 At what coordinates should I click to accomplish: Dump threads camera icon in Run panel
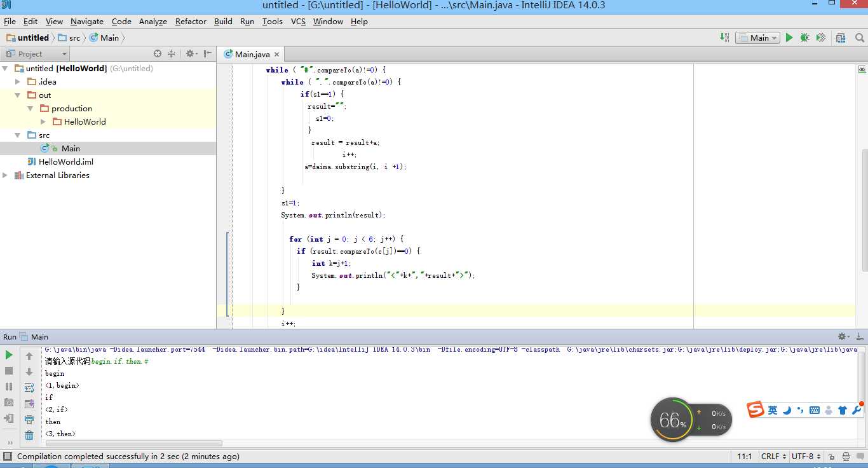9,403
